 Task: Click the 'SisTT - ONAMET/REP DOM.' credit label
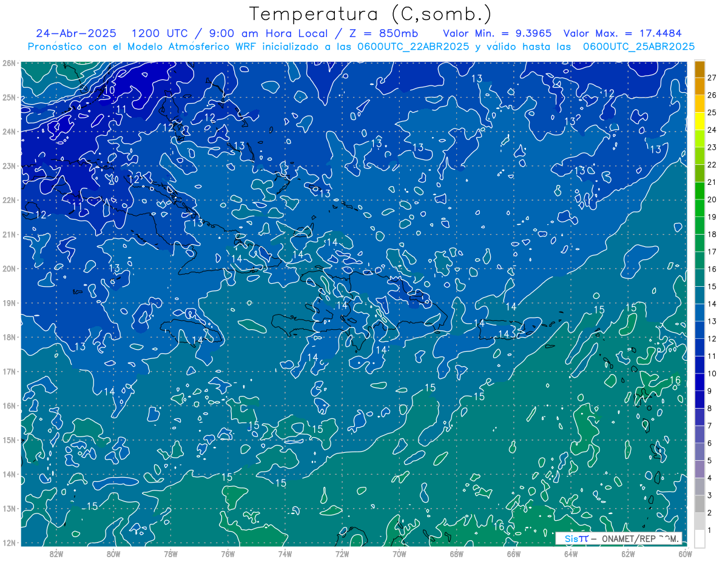[x=619, y=538]
